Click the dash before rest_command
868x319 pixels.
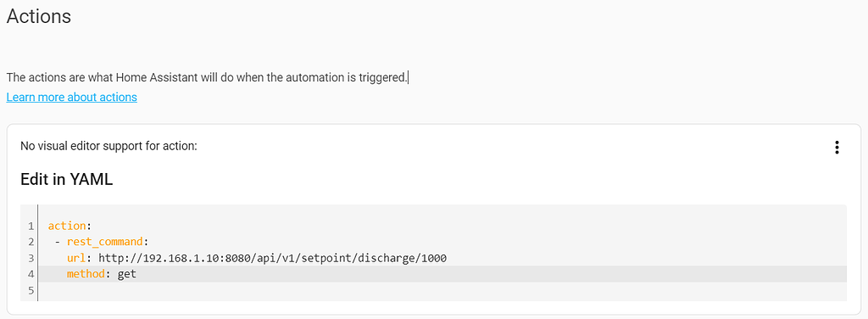tap(58, 242)
